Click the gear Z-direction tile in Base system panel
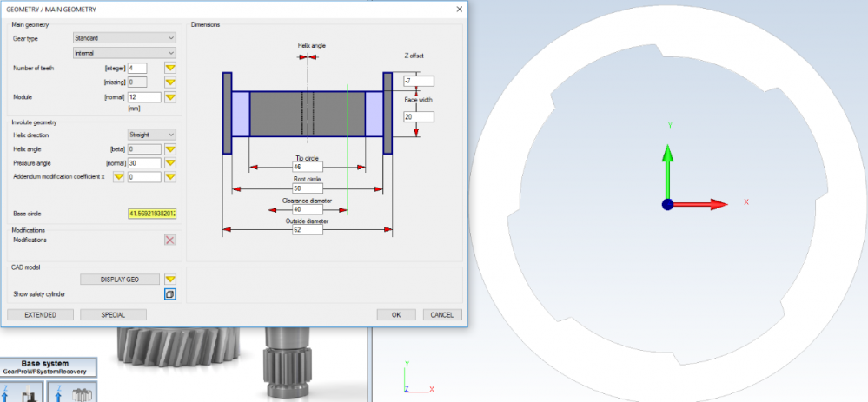 point(72,392)
